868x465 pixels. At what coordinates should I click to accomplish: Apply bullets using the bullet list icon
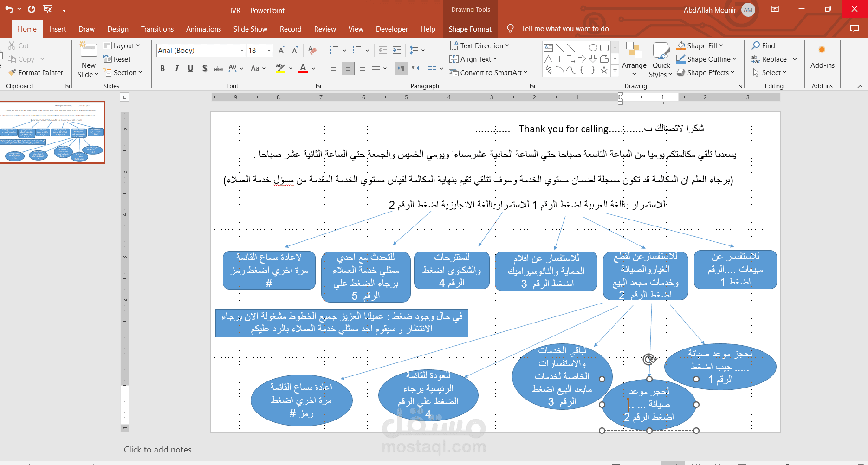(x=334, y=50)
